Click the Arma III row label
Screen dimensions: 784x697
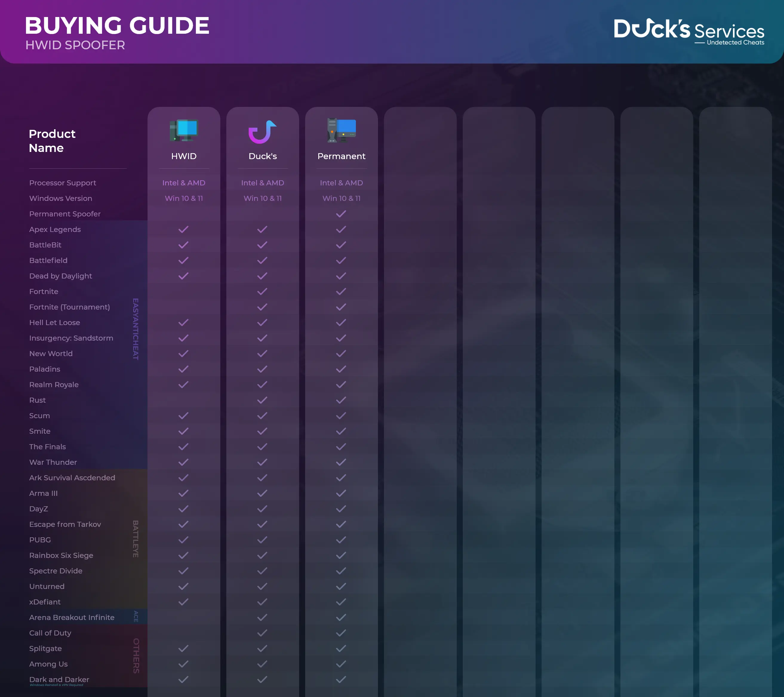pos(43,493)
